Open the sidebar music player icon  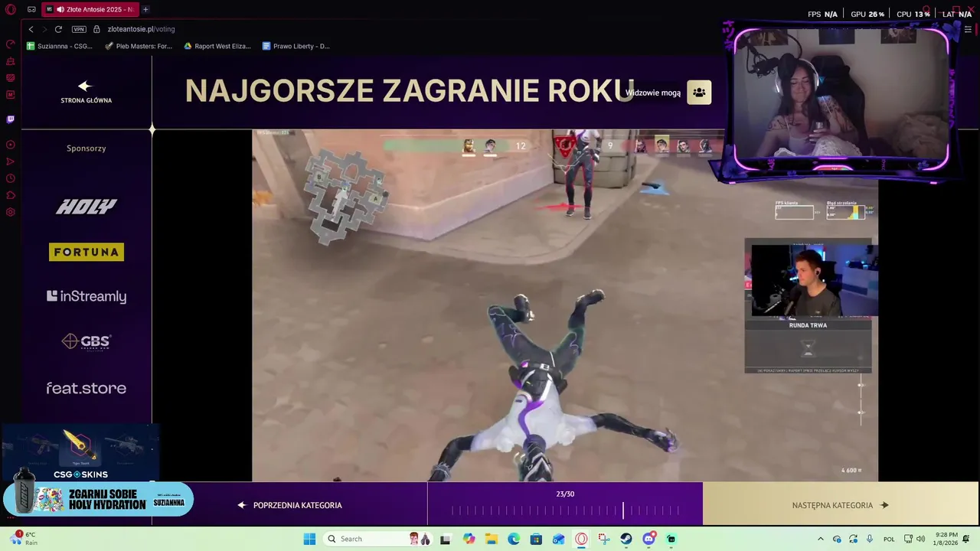tap(11, 145)
